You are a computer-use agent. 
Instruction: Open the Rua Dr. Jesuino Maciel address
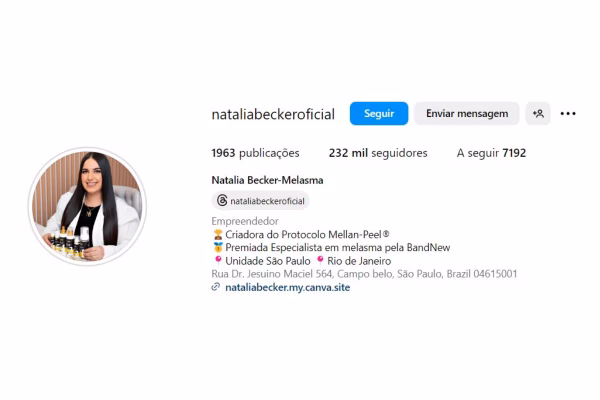(x=364, y=274)
